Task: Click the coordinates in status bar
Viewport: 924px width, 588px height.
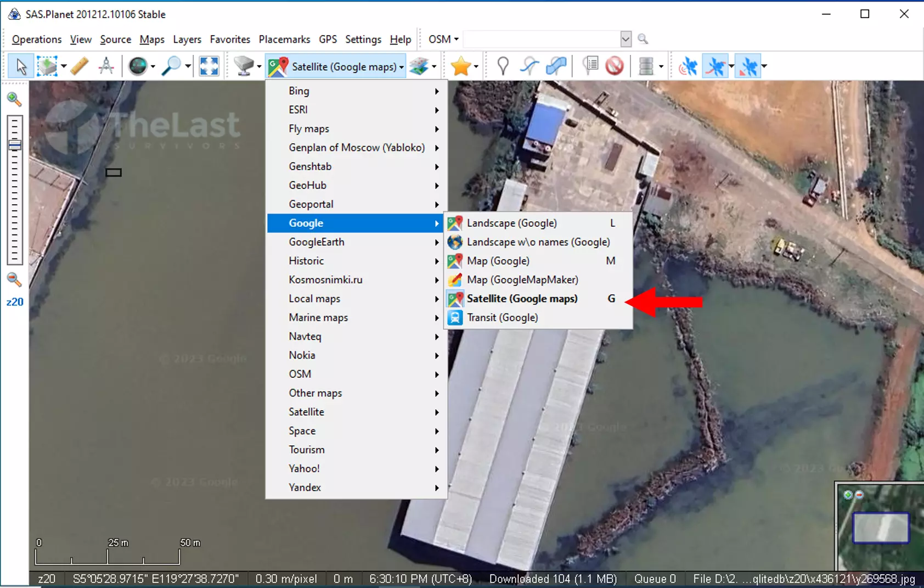Action: [156, 579]
